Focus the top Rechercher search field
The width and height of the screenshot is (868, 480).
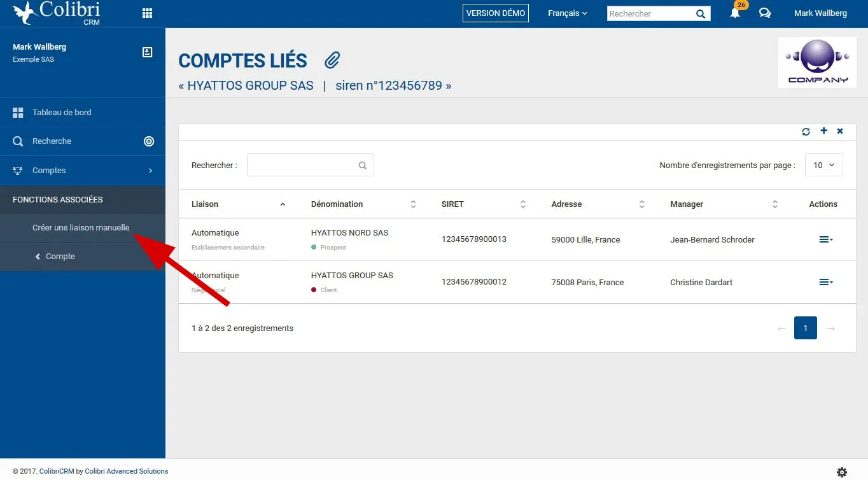point(650,13)
